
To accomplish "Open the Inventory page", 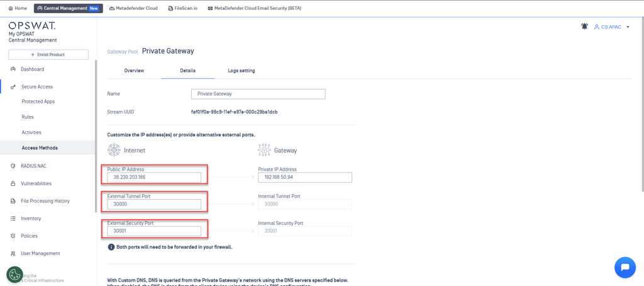I will 31,219.
